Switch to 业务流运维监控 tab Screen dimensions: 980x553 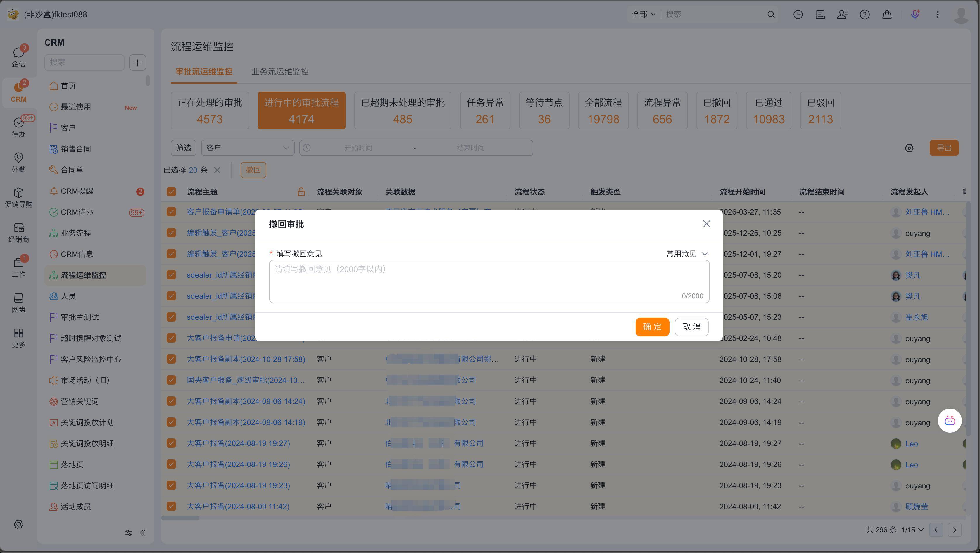pos(279,72)
